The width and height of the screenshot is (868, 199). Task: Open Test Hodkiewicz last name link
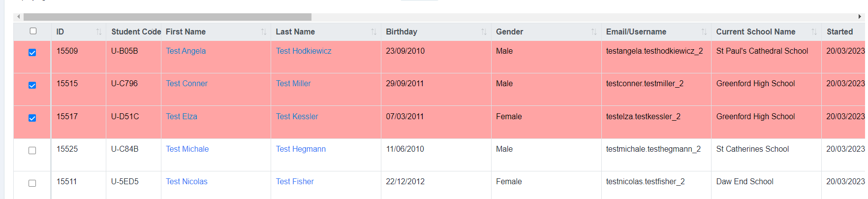tap(304, 51)
